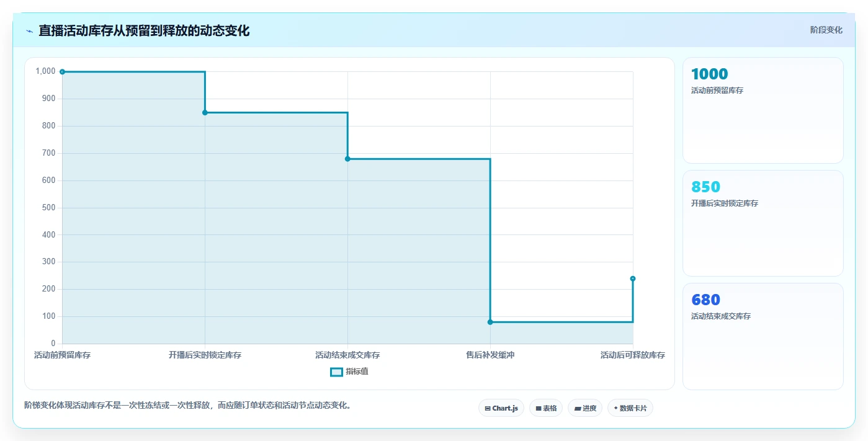Image resolution: width=868 pixels, height=441 pixels.
Task: Click the 指标值 legend label
Action: click(357, 372)
